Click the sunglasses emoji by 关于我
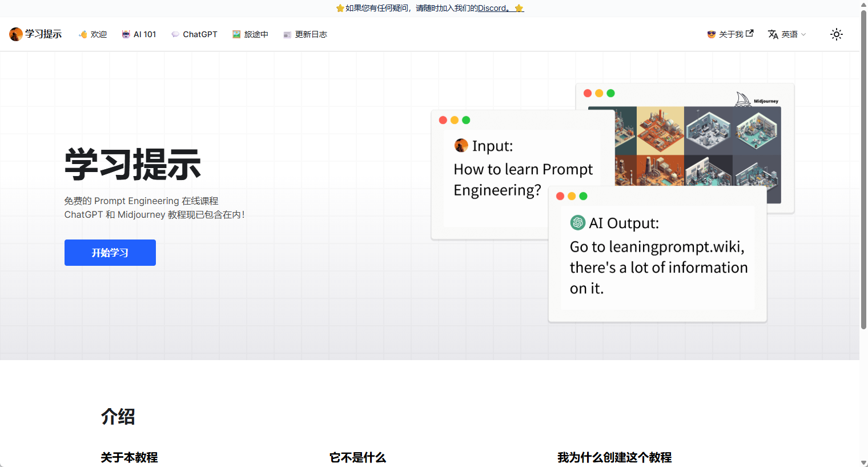Image resolution: width=868 pixels, height=467 pixels. pos(712,34)
